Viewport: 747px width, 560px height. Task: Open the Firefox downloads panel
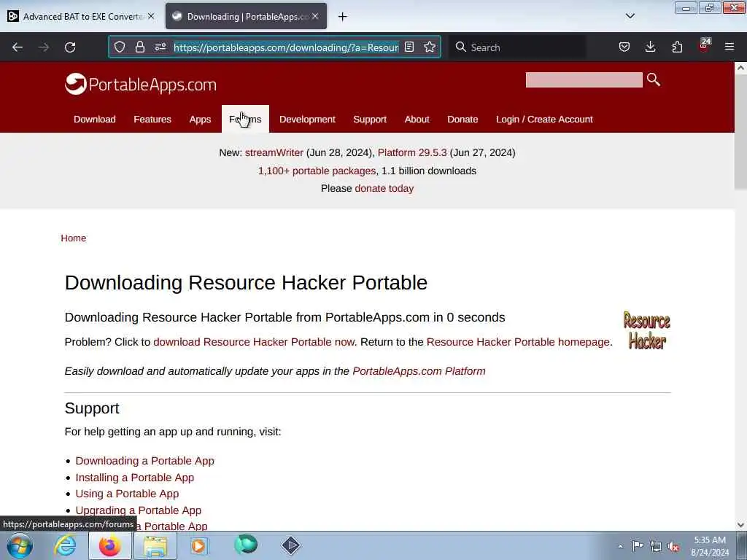pyautogui.click(x=650, y=47)
